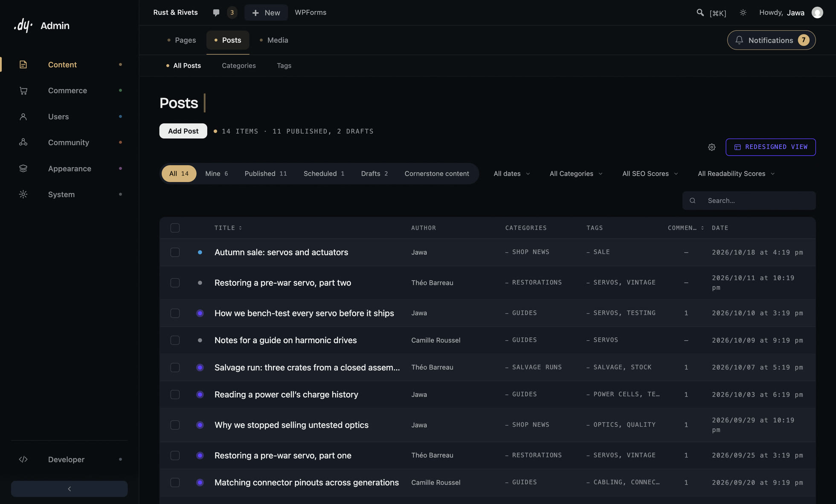Check the bench-test servo post checkbox
The height and width of the screenshot is (504, 836).
pos(175,313)
